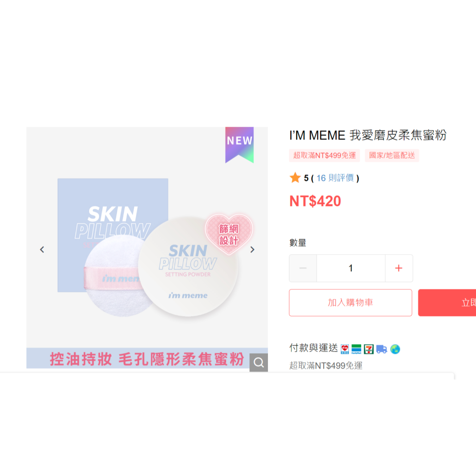Screen dimensions: 476x476
Task: Add item with 加入購物車 button
Action: (351, 303)
